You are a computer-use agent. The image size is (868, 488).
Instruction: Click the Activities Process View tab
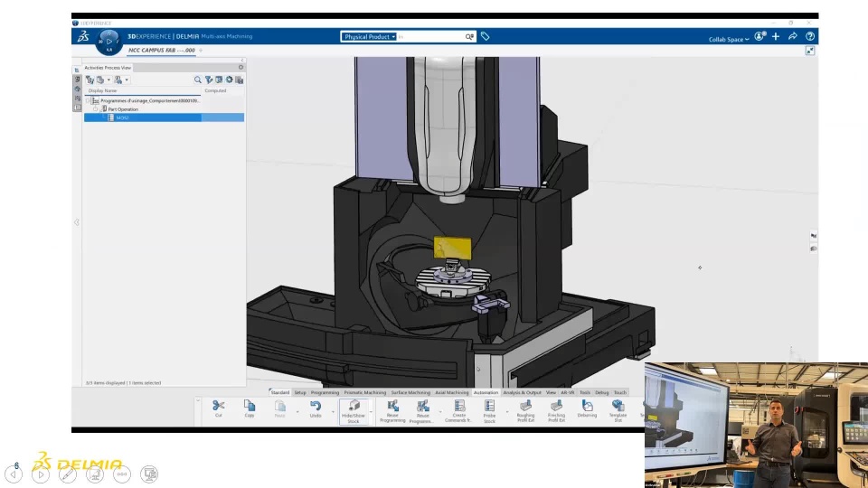point(108,68)
